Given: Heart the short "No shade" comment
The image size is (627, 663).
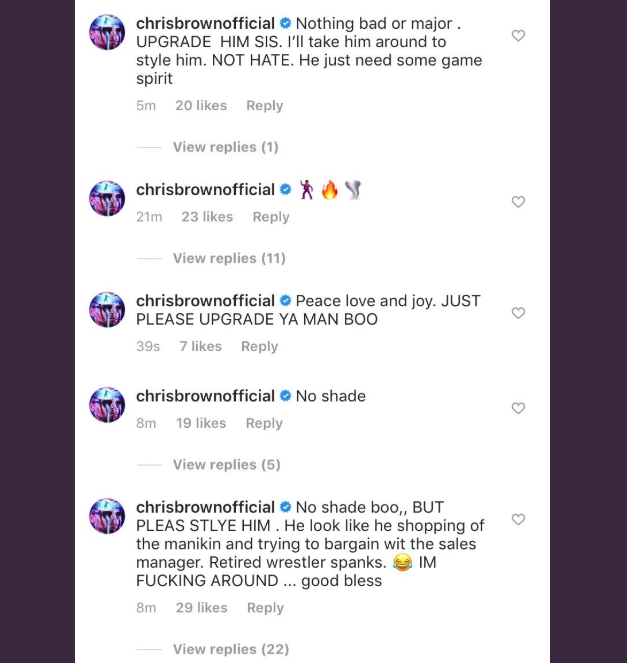Looking at the screenshot, I should [518, 408].
